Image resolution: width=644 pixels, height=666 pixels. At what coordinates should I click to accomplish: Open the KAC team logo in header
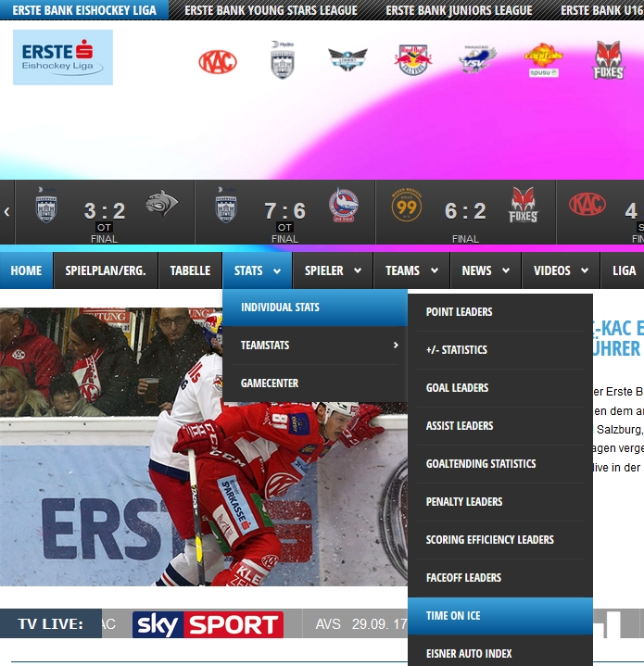click(x=218, y=62)
